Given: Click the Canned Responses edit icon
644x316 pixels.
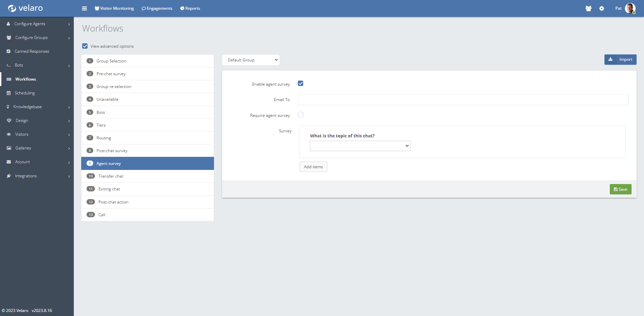Looking at the screenshot, I should click(9, 51).
